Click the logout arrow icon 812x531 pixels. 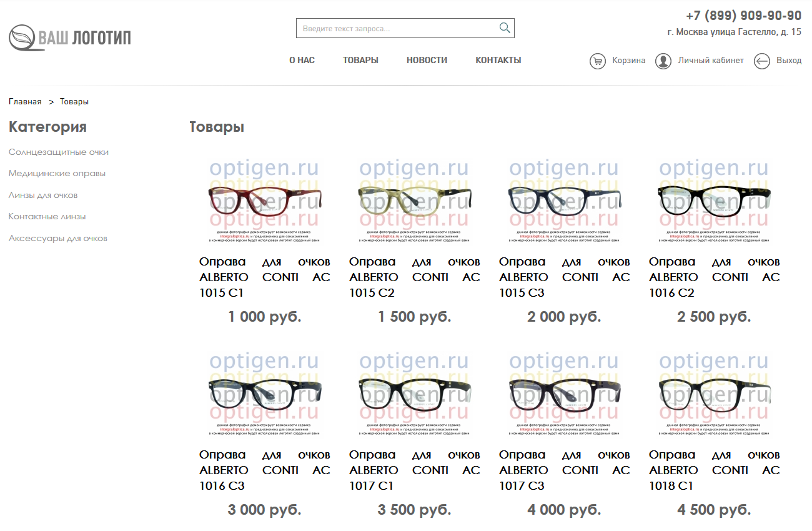(x=761, y=61)
